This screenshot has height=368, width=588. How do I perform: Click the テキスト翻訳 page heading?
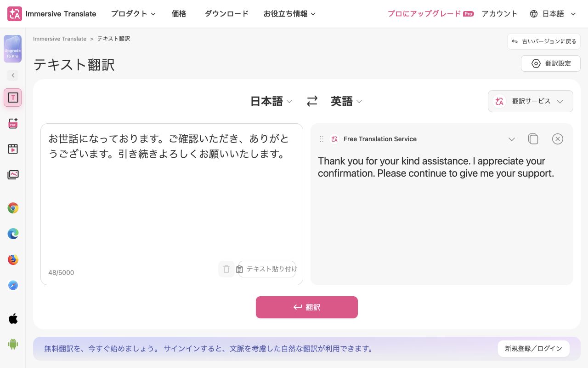[x=74, y=65]
